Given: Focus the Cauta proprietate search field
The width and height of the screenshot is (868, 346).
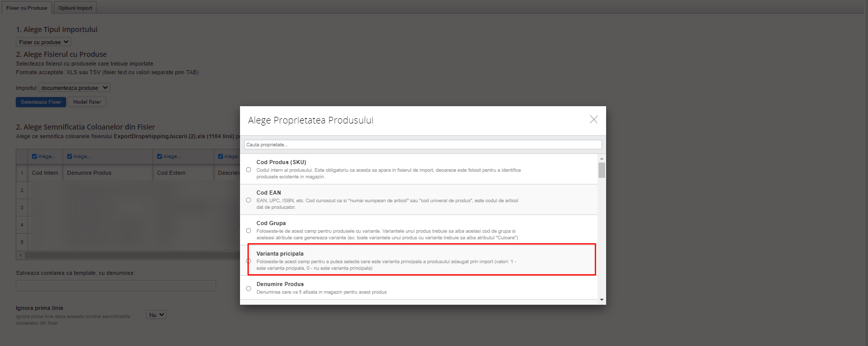Looking at the screenshot, I should click(423, 145).
